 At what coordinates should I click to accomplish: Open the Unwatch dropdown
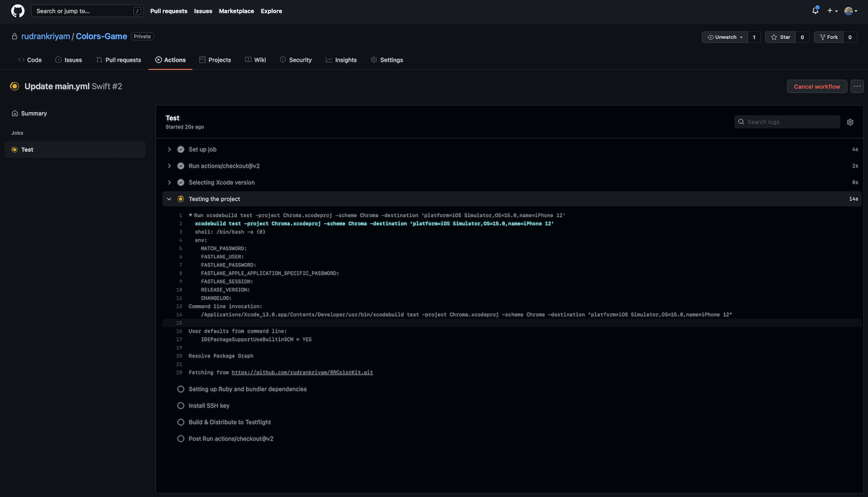point(725,37)
